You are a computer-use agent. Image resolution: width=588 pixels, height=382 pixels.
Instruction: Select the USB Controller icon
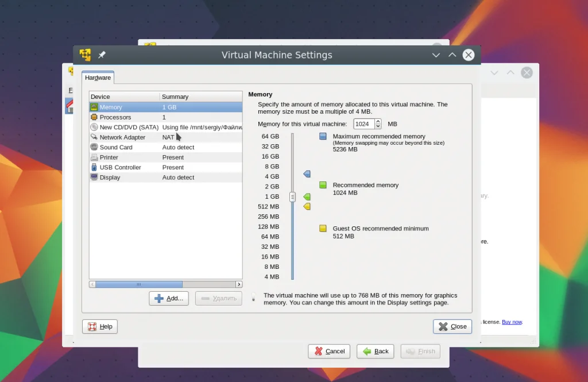(94, 167)
